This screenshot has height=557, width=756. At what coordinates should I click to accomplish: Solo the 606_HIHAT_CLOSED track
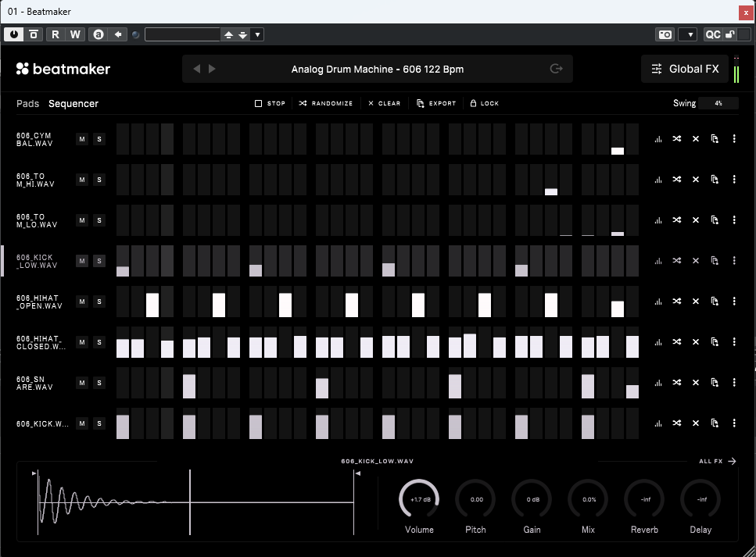pos(99,342)
